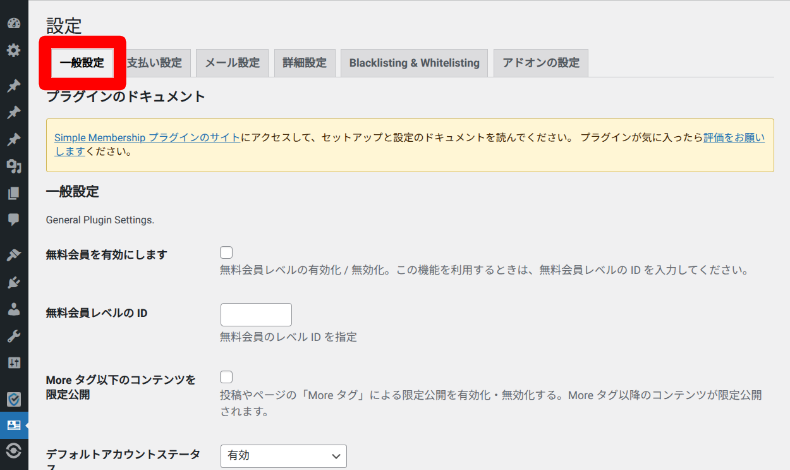Click the デフォルトアカウントステータス label
The height and width of the screenshot is (470, 790).
(123, 459)
